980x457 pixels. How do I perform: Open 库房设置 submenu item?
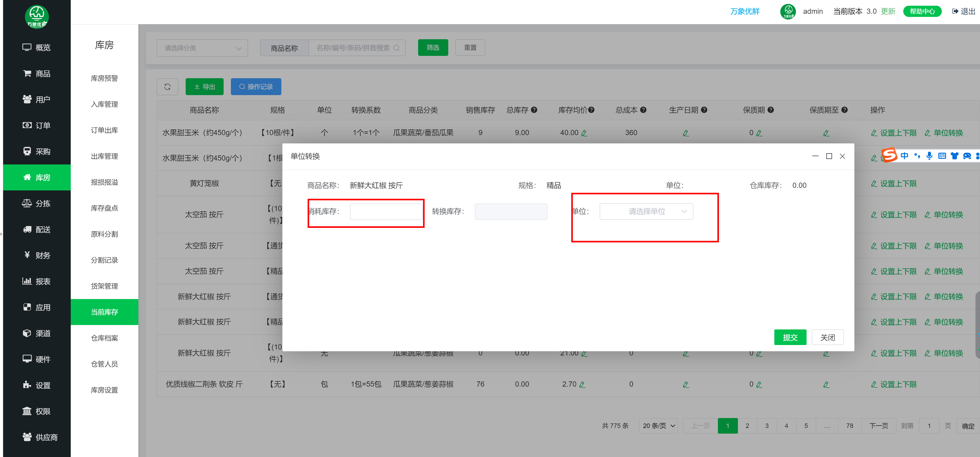pyautogui.click(x=104, y=390)
